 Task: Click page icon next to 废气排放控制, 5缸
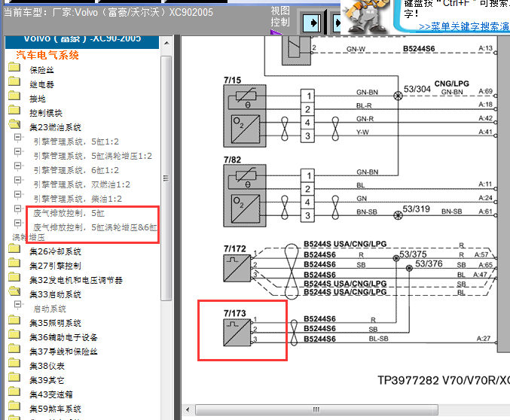click(18, 209)
